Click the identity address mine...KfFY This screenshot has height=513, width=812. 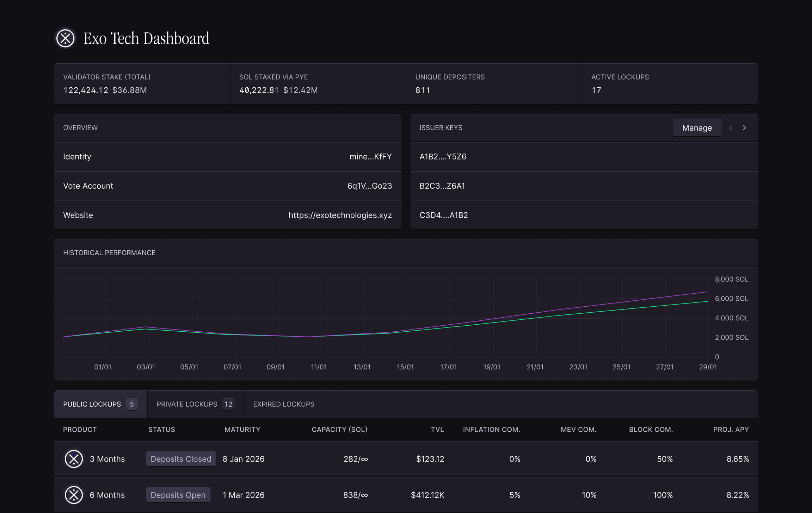pos(370,157)
